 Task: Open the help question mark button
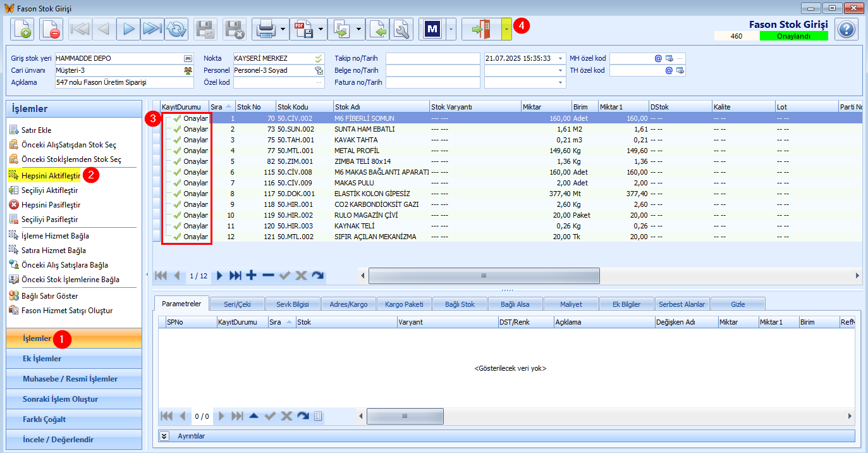846,29
